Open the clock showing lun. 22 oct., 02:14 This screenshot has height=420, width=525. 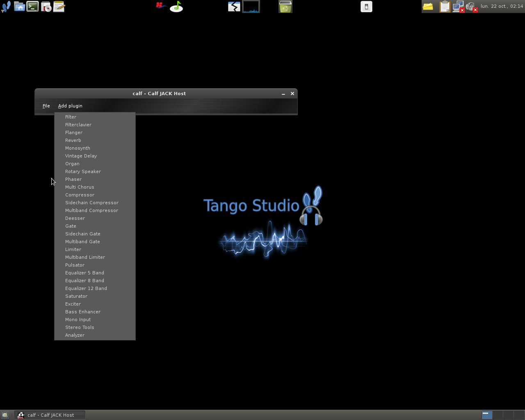[x=502, y=7]
